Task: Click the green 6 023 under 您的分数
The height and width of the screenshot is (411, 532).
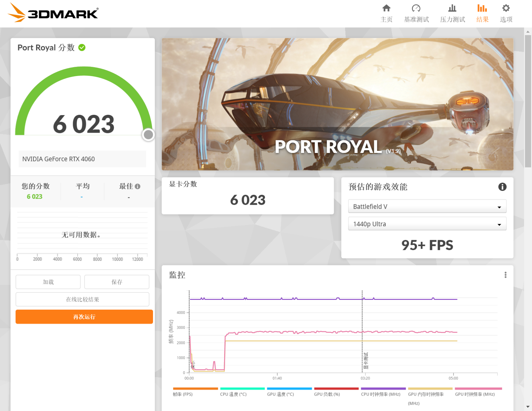Action: click(x=34, y=196)
